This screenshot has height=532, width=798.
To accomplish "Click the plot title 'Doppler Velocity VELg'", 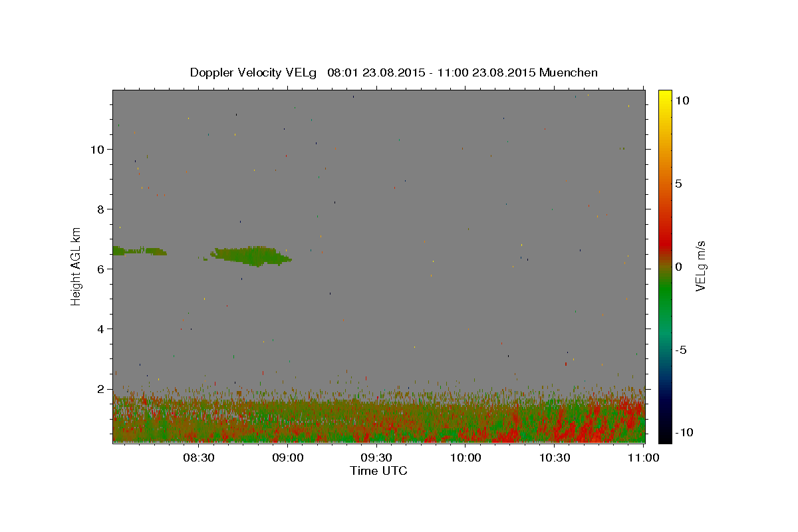I will point(254,72).
